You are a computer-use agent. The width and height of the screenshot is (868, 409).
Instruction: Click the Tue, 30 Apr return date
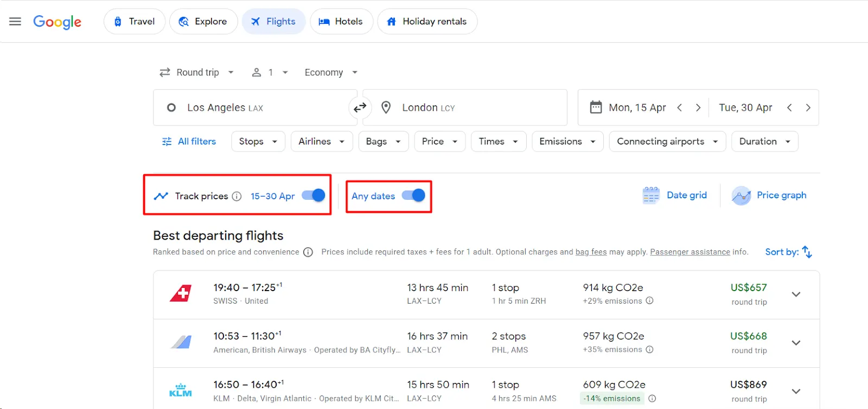pos(745,108)
